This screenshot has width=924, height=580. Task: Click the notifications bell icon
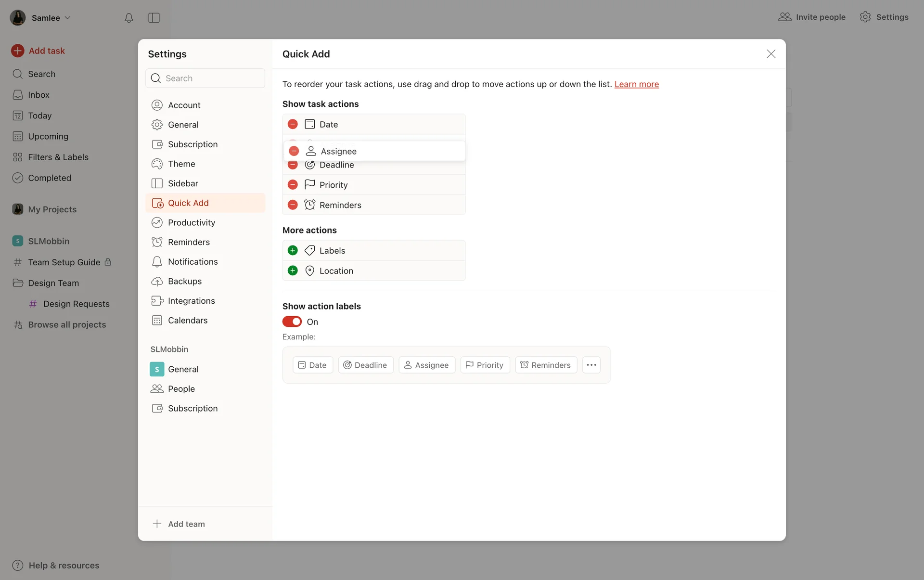pos(128,18)
